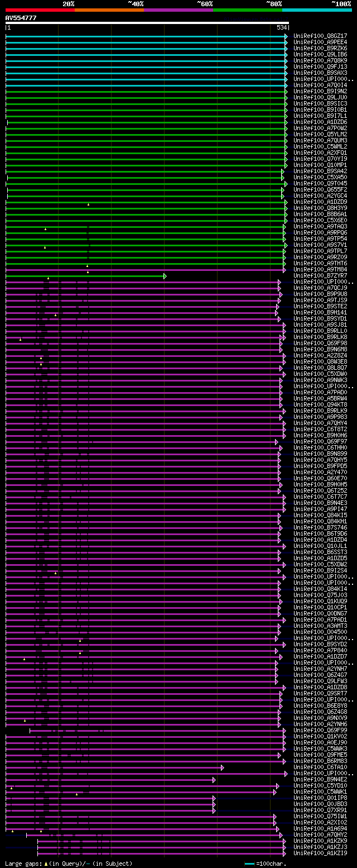Click the UniRef100_C5WML2 label

coord(320,146)
